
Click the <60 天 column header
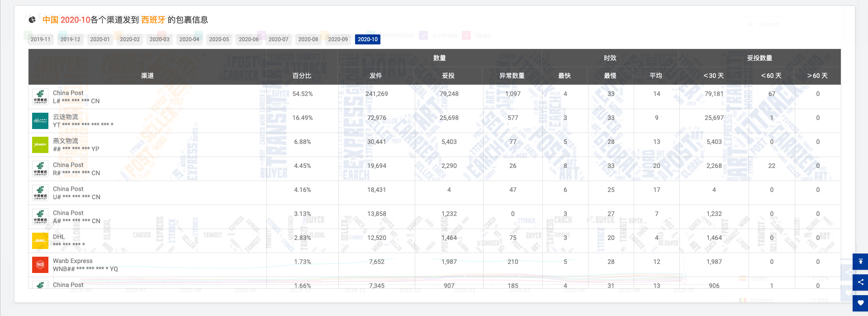(771, 76)
